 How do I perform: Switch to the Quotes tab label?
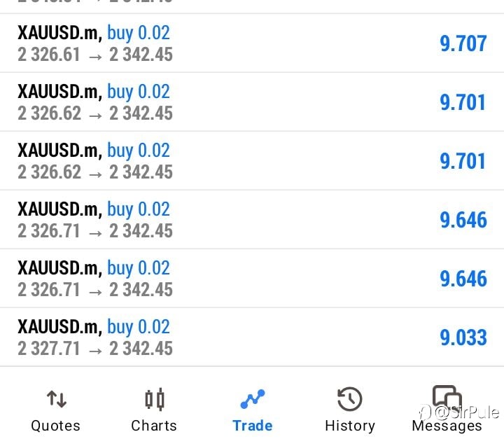[55, 426]
